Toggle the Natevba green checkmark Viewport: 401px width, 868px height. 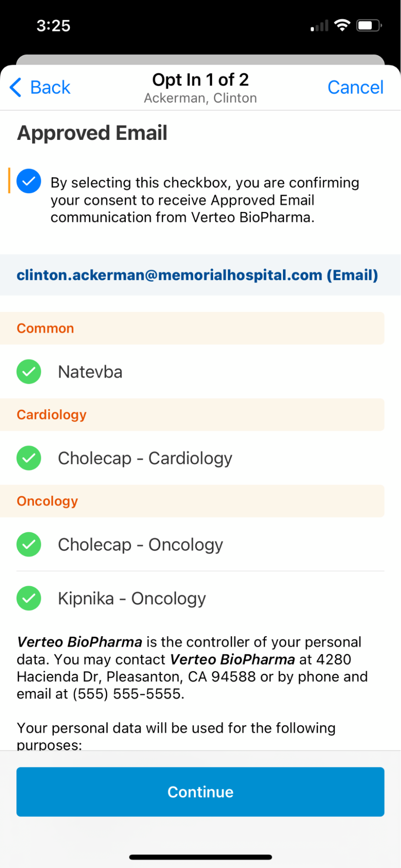29,372
